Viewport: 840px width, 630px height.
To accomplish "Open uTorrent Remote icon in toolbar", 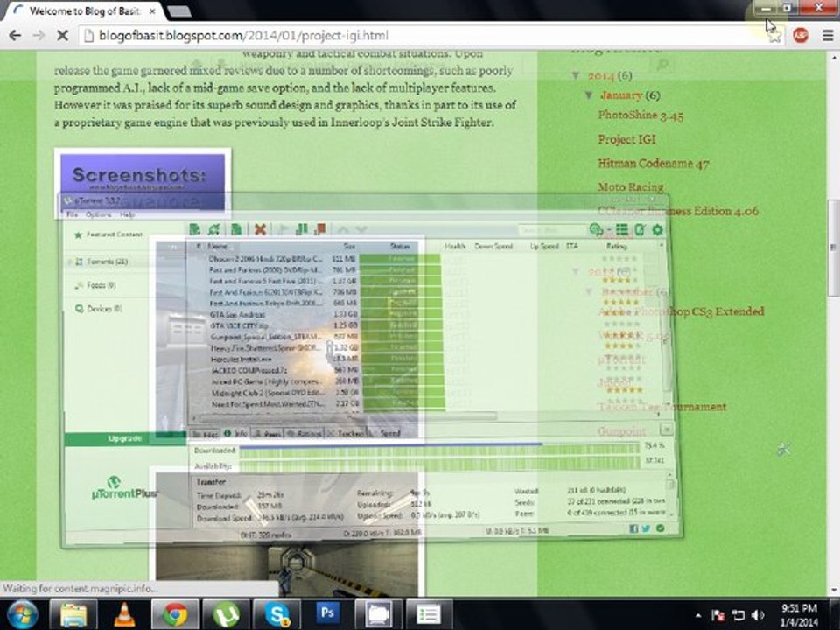I will [x=596, y=230].
